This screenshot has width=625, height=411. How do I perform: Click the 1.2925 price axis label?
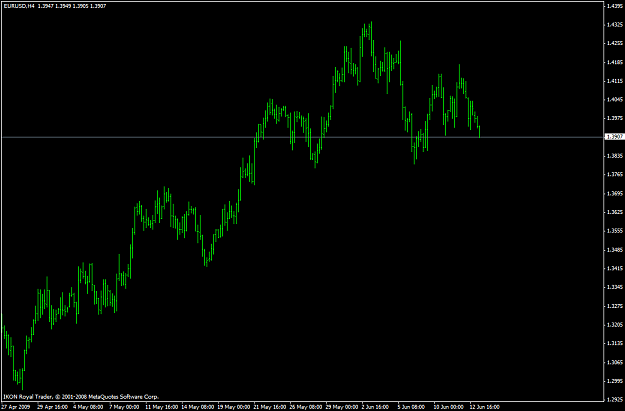[x=615, y=399]
